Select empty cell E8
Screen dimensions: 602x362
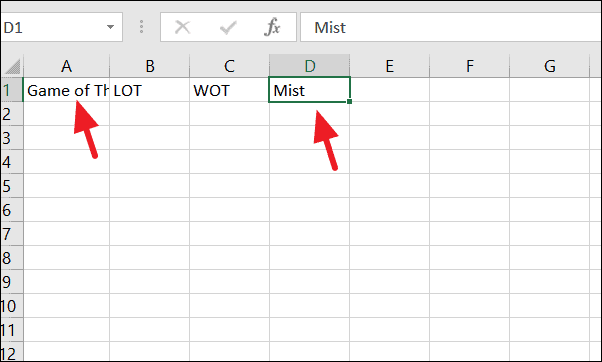[x=390, y=258]
